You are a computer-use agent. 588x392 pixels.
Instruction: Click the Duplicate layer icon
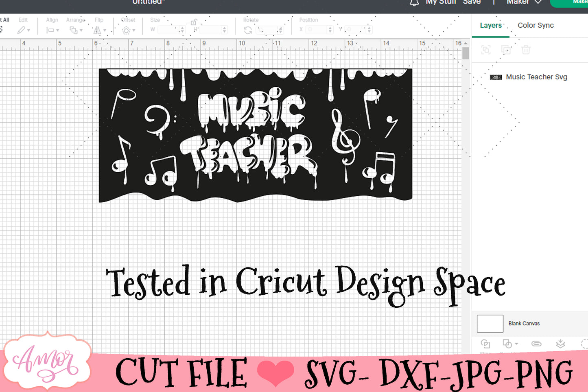coord(506,50)
